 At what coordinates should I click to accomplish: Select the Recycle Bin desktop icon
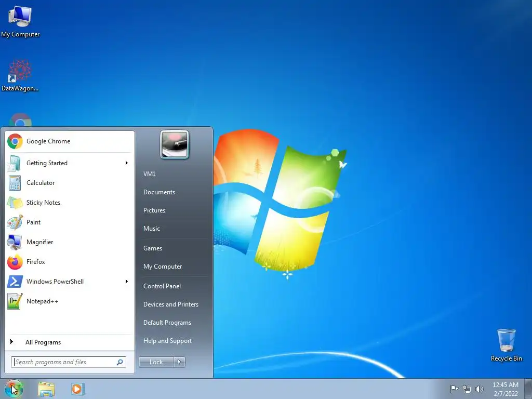pyautogui.click(x=506, y=345)
